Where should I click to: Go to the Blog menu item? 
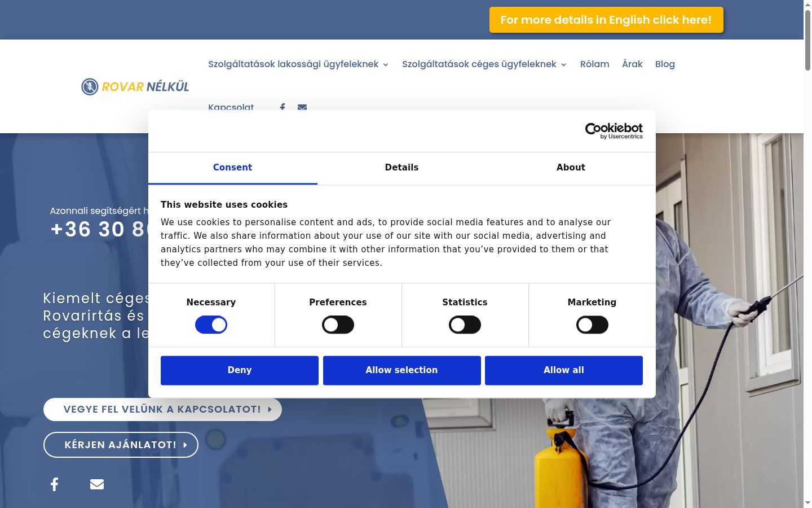click(x=665, y=64)
